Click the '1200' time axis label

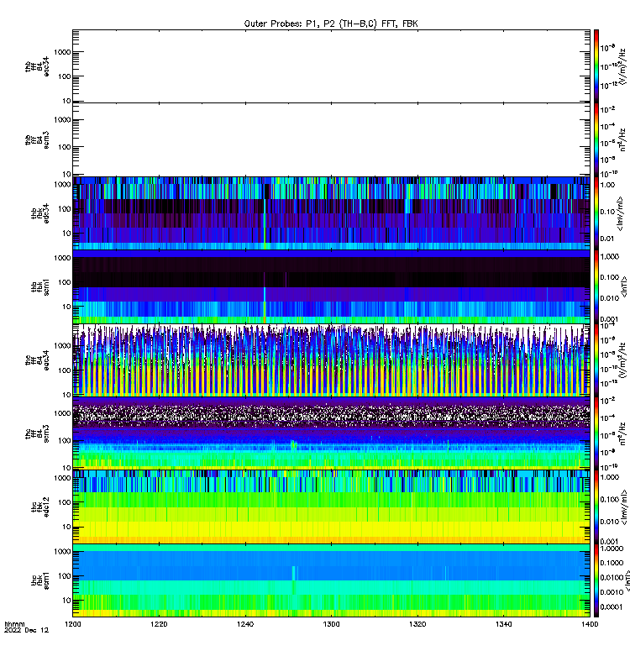click(x=73, y=624)
